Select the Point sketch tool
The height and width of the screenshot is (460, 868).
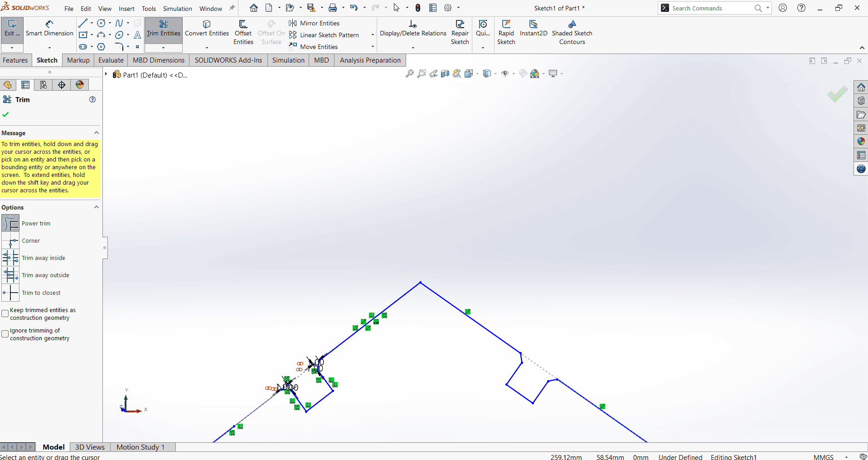click(x=137, y=47)
